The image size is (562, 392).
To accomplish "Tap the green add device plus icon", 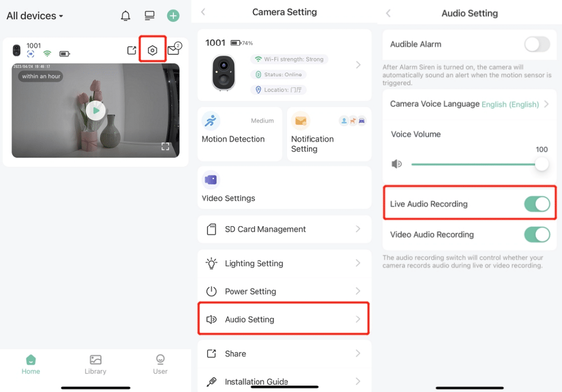I will click(173, 15).
